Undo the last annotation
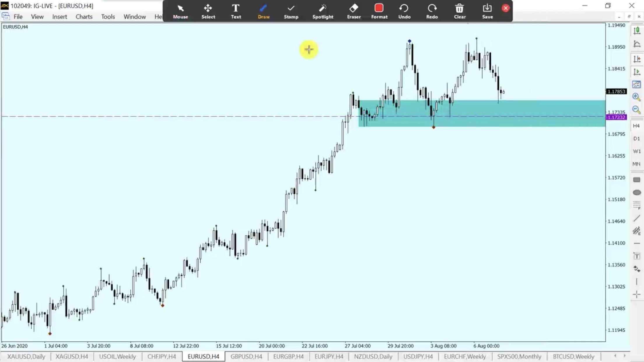This screenshot has height=362, width=644. (404, 11)
